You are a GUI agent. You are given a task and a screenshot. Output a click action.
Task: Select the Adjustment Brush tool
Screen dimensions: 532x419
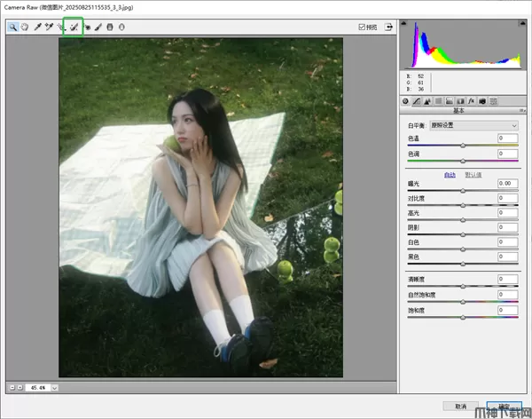point(98,28)
